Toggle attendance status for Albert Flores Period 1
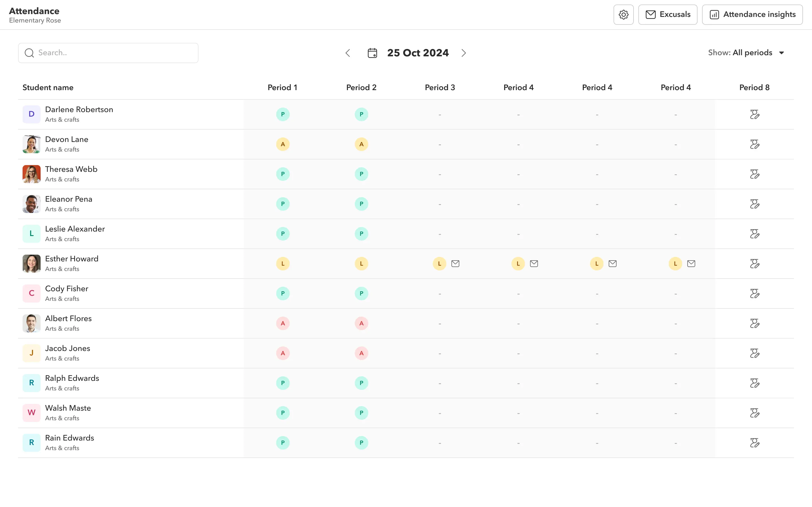812x507 pixels. tap(283, 323)
